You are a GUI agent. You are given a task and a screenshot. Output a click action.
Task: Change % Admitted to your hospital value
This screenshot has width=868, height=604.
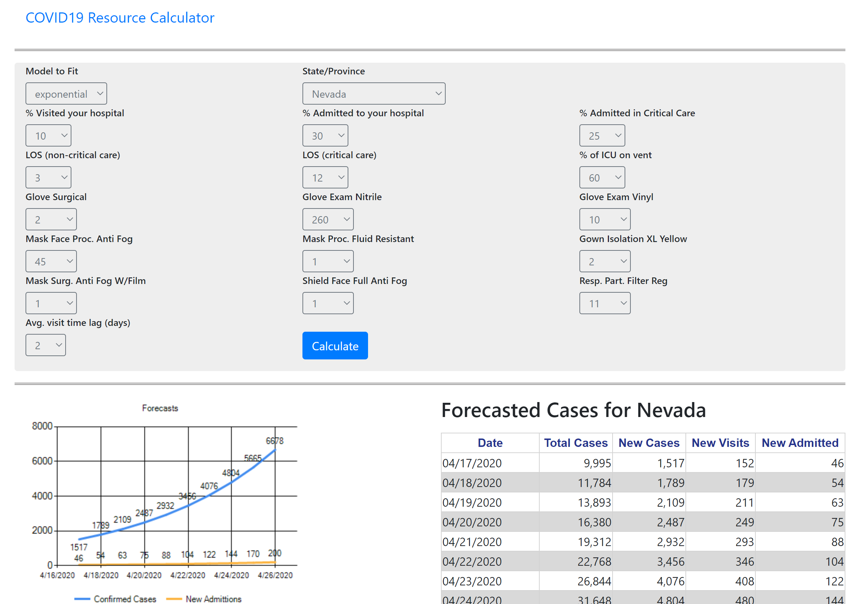[325, 135]
